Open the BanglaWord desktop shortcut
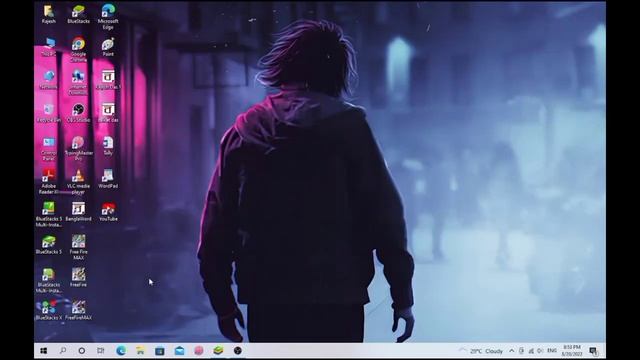The height and width of the screenshot is (360, 640). [x=78, y=212]
